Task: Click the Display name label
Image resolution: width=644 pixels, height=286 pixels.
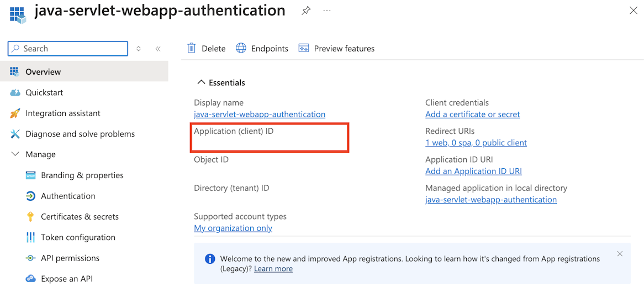Action: (x=219, y=102)
